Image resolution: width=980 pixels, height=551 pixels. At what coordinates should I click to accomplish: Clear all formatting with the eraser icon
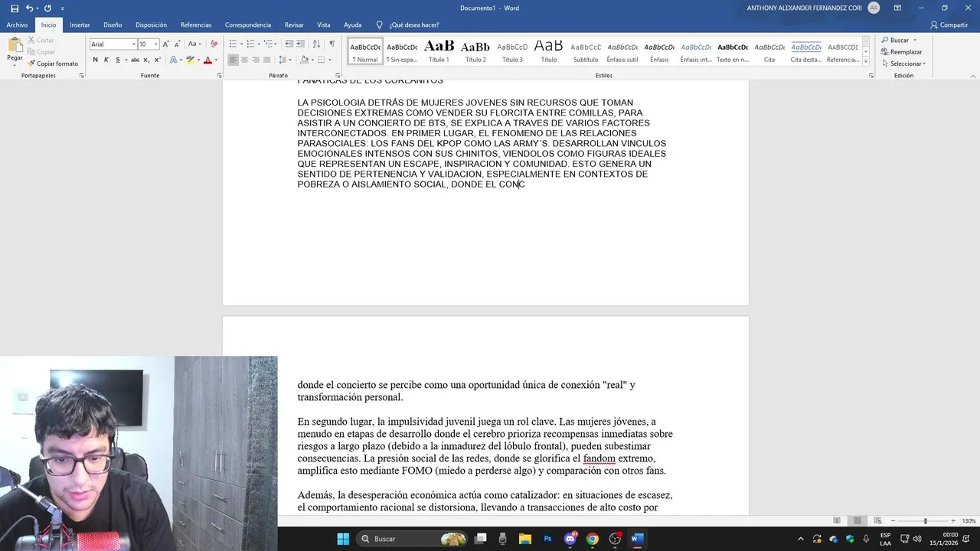(x=214, y=44)
